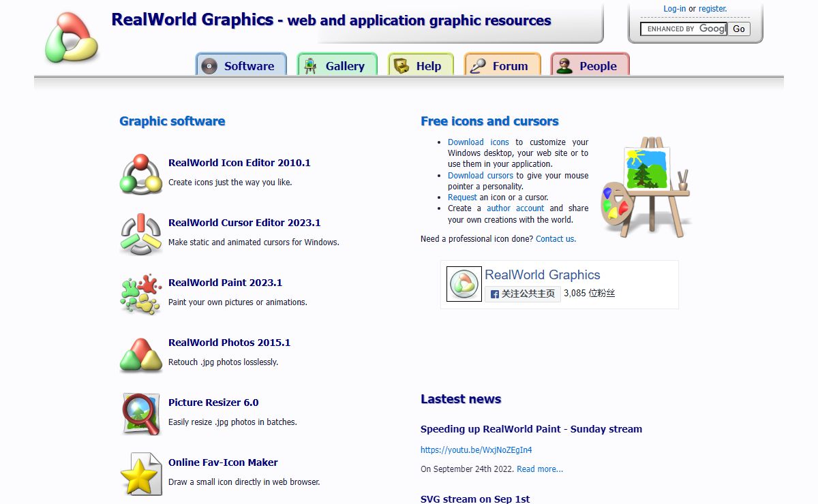The image size is (818, 504).
Task: Focus the Google custom search field
Action: (x=684, y=29)
